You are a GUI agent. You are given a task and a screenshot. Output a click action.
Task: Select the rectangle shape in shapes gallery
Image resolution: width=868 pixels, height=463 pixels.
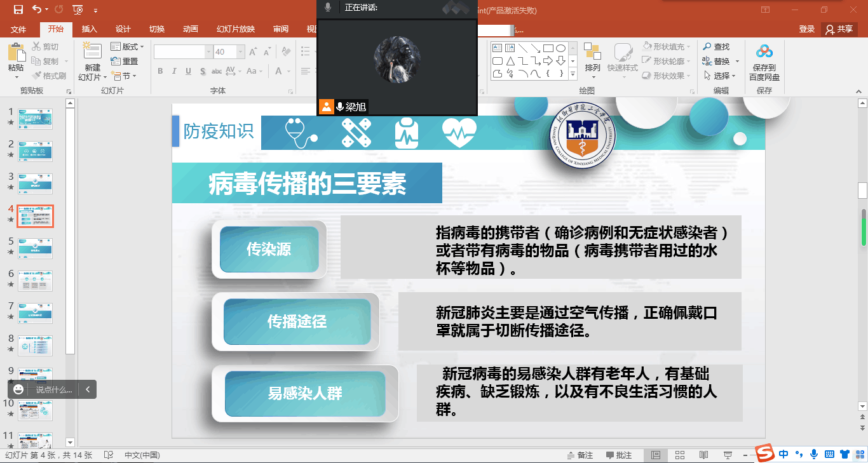click(548, 48)
